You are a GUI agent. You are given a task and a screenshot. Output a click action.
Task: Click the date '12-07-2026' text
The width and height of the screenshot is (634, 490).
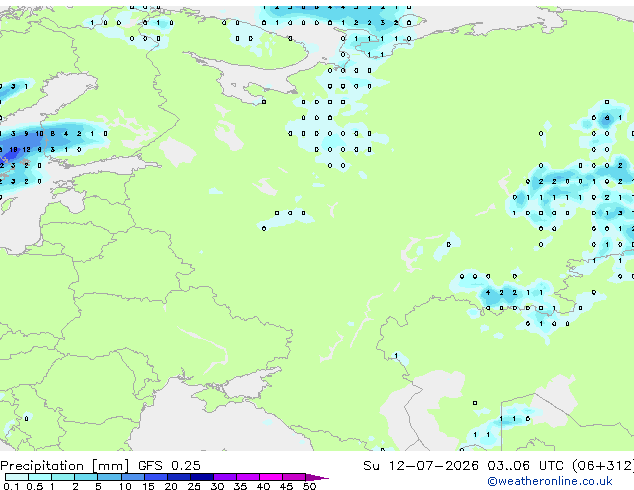coord(433,466)
